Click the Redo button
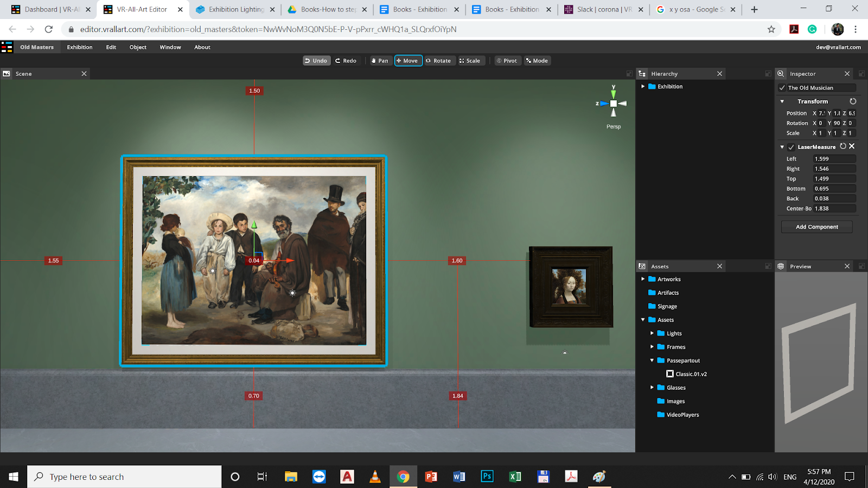The height and width of the screenshot is (488, 868). click(346, 61)
